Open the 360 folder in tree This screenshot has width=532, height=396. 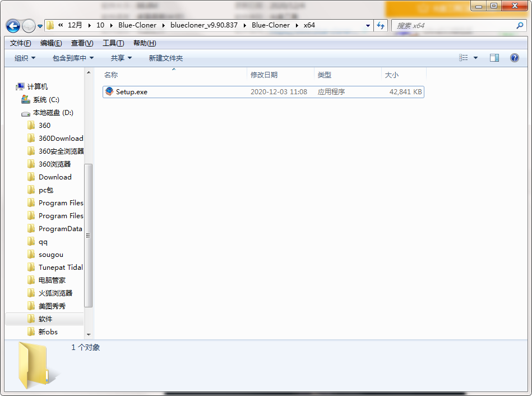[x=44, y=125]
